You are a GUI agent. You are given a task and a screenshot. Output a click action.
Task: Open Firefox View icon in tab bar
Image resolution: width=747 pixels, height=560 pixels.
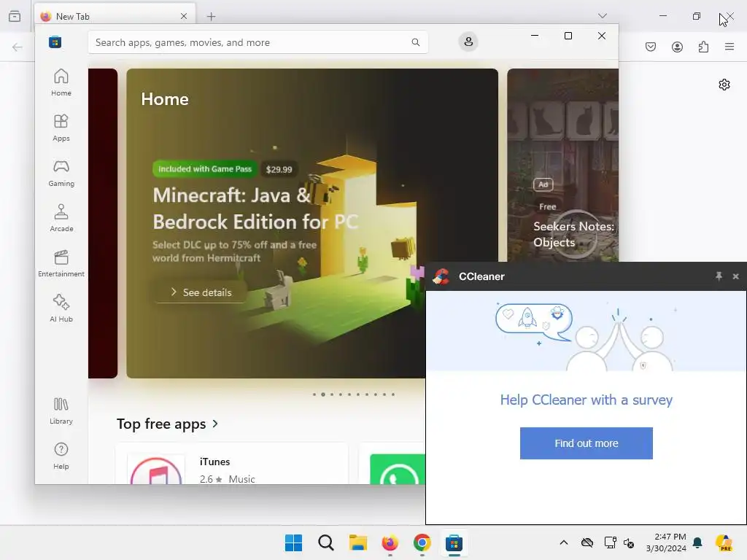click(x=15, y=16)
